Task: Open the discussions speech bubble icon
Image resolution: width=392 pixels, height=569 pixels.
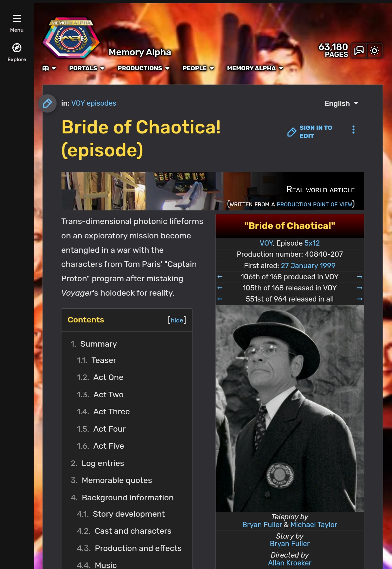Action: [x=359, y=51]
